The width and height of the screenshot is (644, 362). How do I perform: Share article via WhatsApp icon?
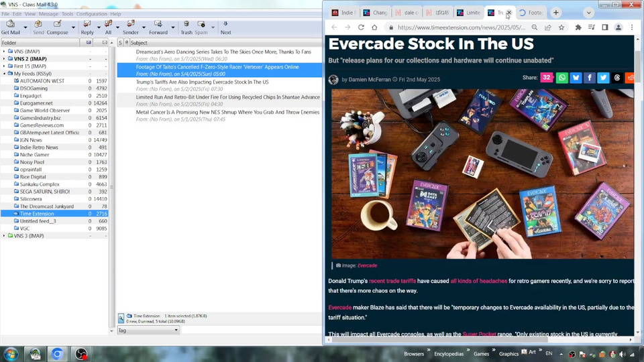coord(562,78)
